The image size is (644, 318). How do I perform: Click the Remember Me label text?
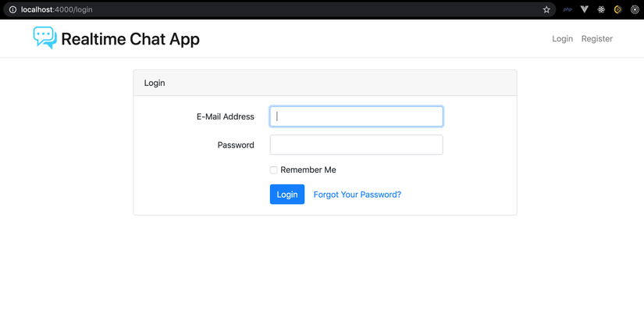pyautogui.click(x=308, y=170)
